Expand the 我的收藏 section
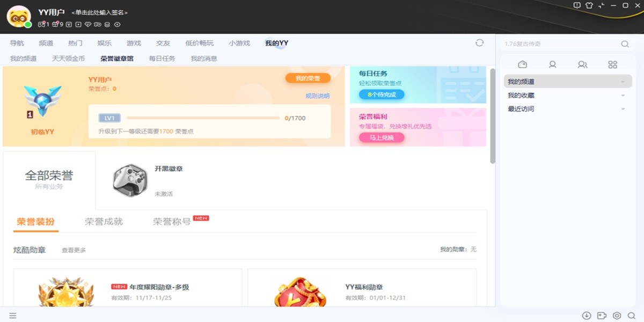The width and height of the screenshot is (644, 322). (x=624, y=96)
